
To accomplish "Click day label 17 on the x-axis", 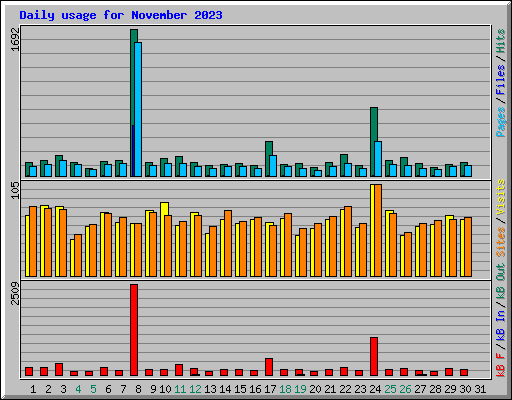I will 270,389.
